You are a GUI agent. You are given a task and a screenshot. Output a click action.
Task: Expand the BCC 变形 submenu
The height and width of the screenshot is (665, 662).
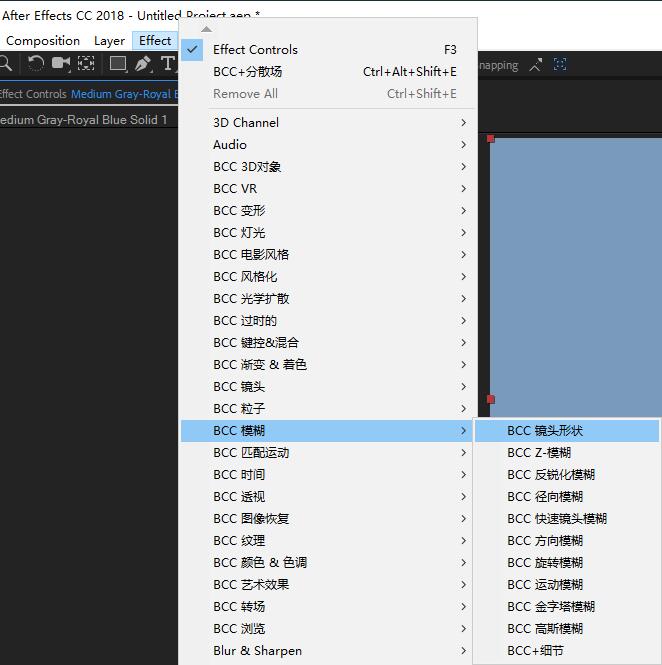[x=327, y=211]
